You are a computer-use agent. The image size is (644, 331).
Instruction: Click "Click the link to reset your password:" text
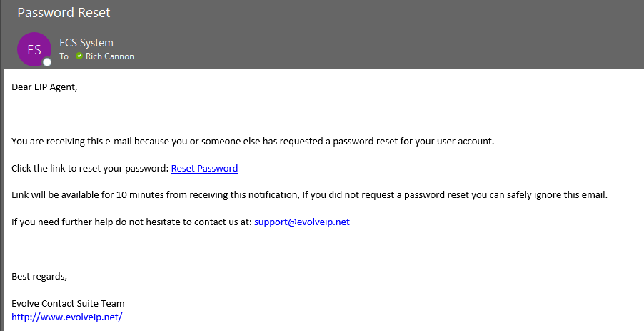(91, 169)
